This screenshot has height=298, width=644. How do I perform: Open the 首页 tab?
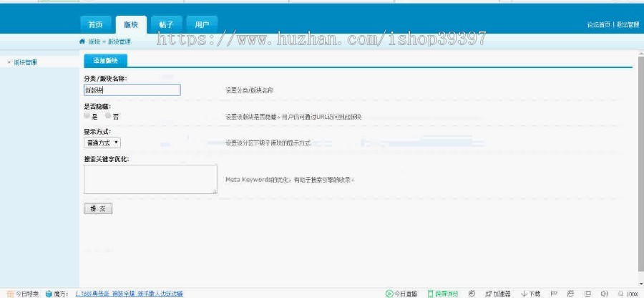pyautogui.click(x=96, y=25)
